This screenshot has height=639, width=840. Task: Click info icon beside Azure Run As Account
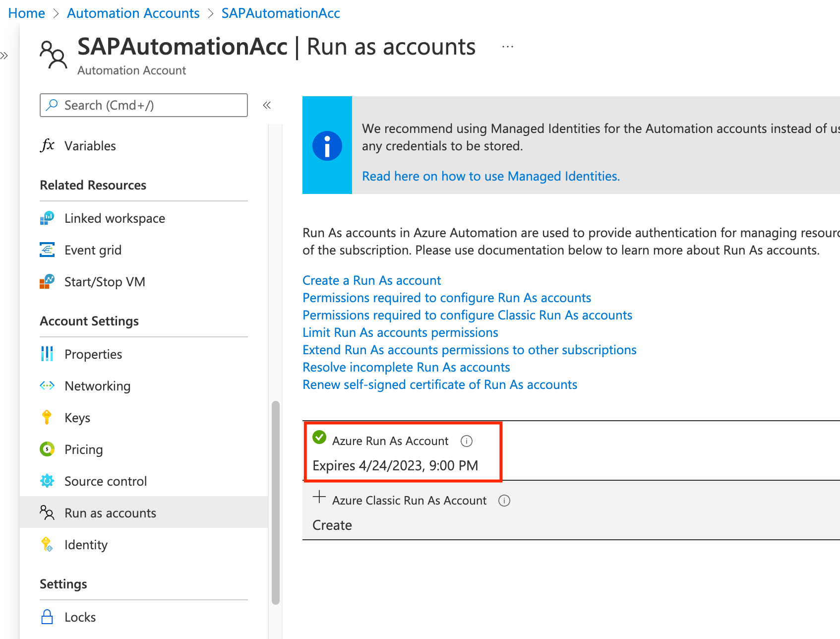pyautogui.click(x=467, y=441)
